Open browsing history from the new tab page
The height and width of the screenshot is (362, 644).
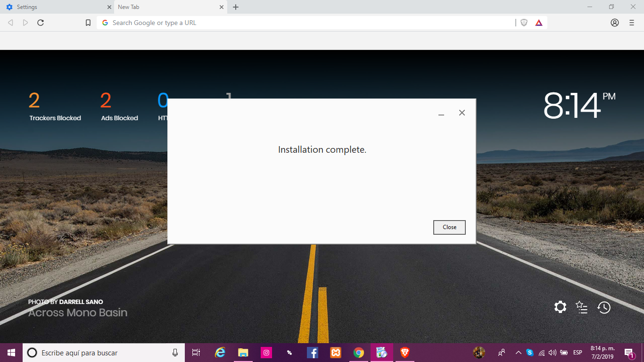tap(604, 307)
